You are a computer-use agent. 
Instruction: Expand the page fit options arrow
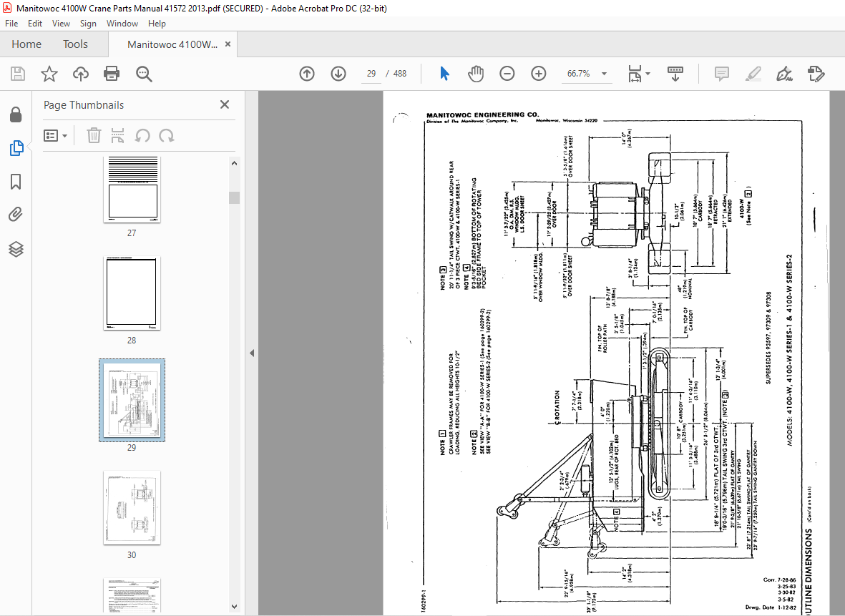click(x=648, y=74)
